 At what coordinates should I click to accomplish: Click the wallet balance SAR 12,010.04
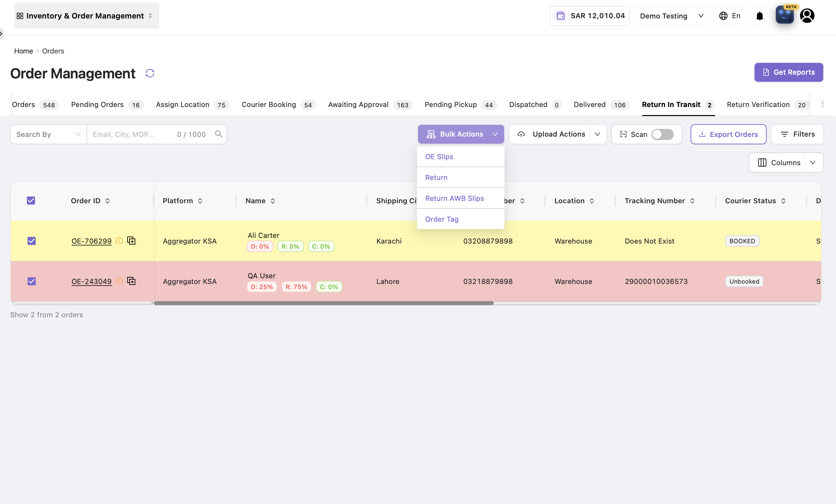[x=590, y=15]
